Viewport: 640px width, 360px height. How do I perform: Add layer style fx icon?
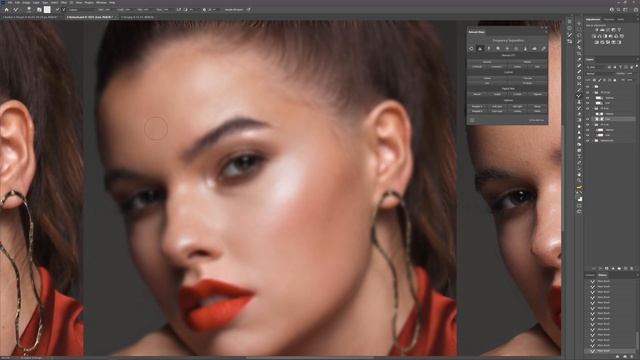click(x=600, y=268)
